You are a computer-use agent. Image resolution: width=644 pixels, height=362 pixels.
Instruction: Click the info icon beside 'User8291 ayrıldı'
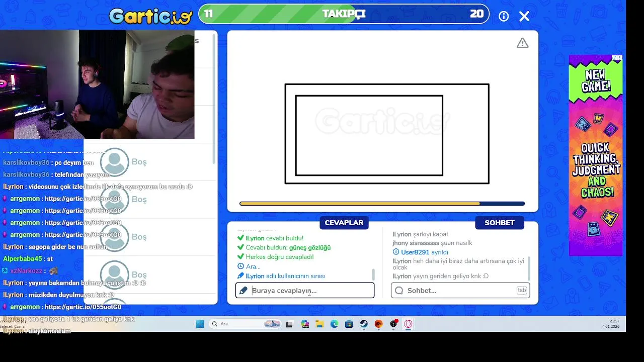pos(396,252)
